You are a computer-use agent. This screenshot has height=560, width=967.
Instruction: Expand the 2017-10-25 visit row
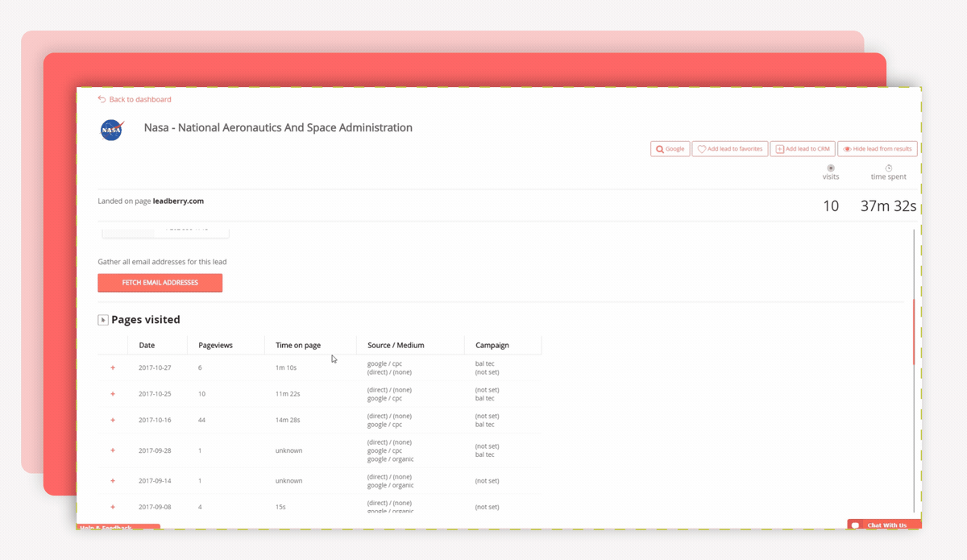113,394
